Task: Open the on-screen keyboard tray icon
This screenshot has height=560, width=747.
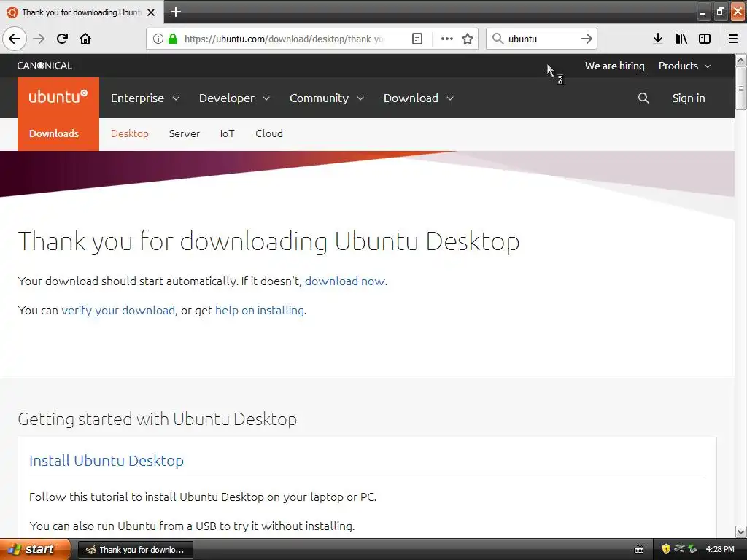Action: point(639,550)
